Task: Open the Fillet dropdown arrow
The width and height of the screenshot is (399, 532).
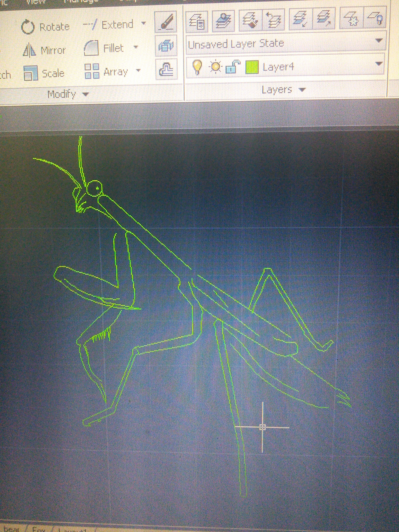Action: click(136, 47)
